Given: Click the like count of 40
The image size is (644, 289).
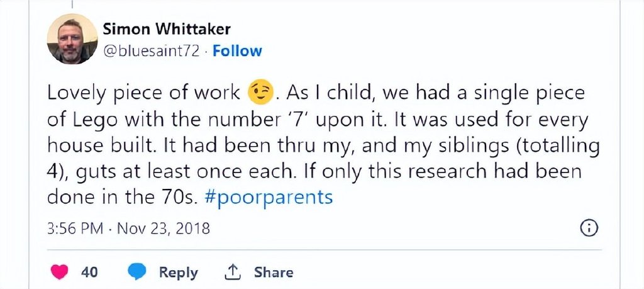Looking at the screenshot, I should (89, 273).
